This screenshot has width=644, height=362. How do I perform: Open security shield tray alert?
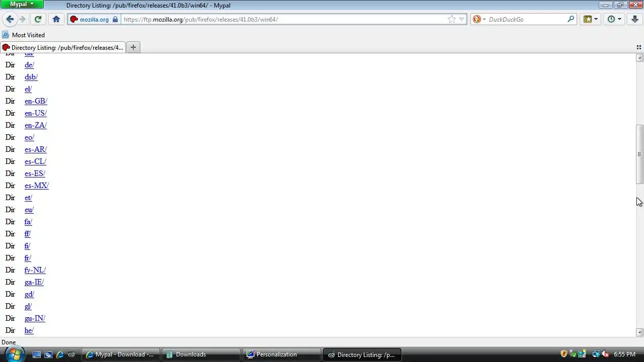click(x=564, y=354)
